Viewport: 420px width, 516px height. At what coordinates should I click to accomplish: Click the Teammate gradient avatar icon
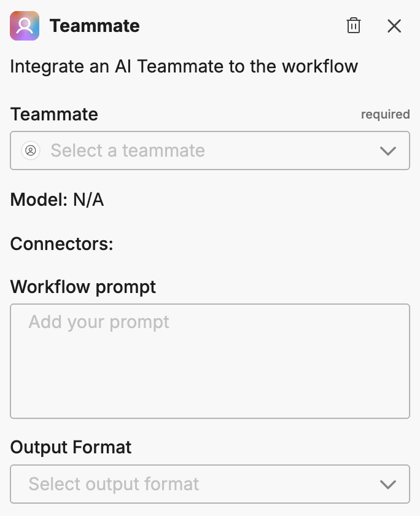tap(24, 26)
